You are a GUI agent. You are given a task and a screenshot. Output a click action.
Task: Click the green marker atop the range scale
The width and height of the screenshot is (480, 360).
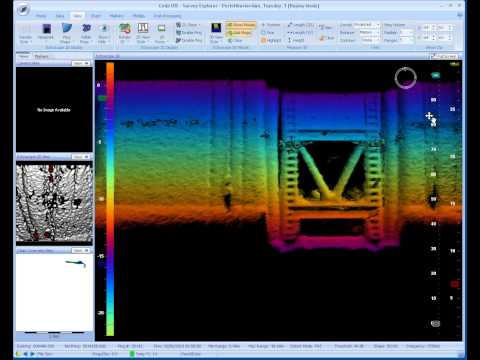[x=435, y=76]
